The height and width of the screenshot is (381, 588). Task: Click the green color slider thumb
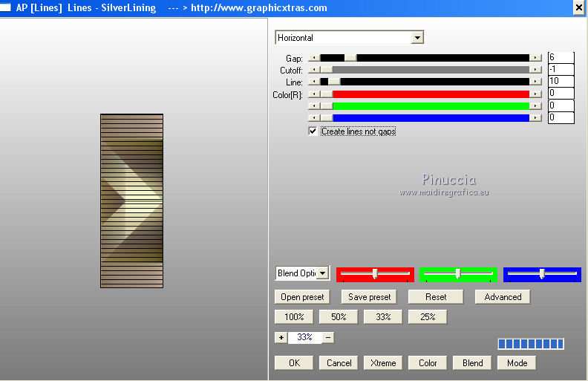pyautogui.click(x=327, y=106)
